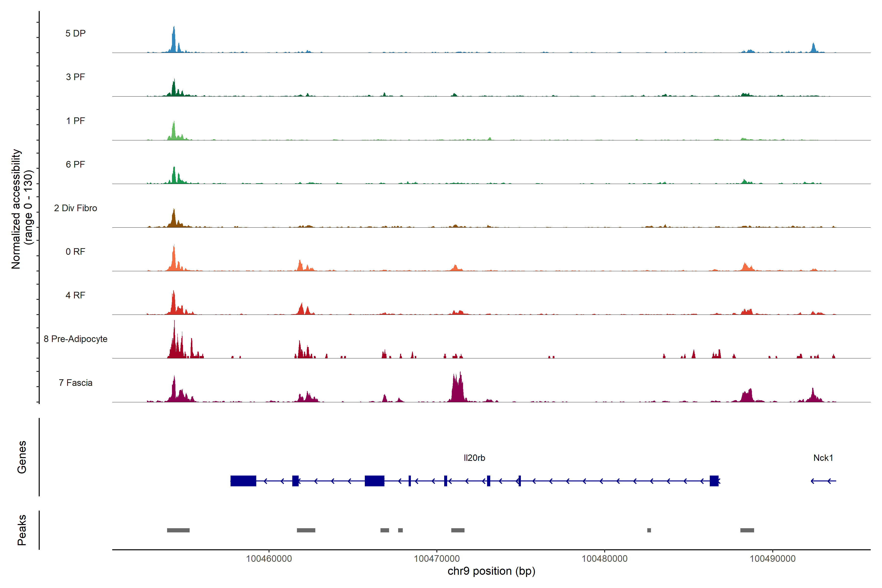Click the rightmost grey bar in Peaks track
This screenshot has width=882, height=588.
(747, 530)
